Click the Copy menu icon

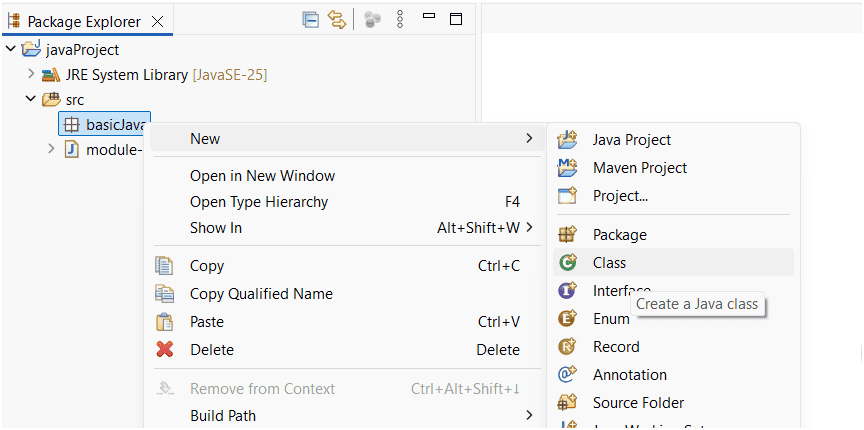[164, 266]
